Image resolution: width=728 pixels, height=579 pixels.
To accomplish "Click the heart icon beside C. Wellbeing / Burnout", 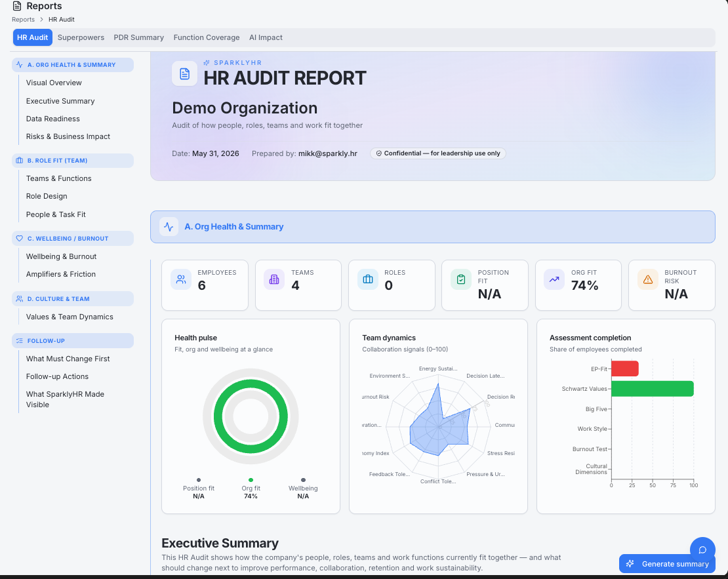I will 19,238.
